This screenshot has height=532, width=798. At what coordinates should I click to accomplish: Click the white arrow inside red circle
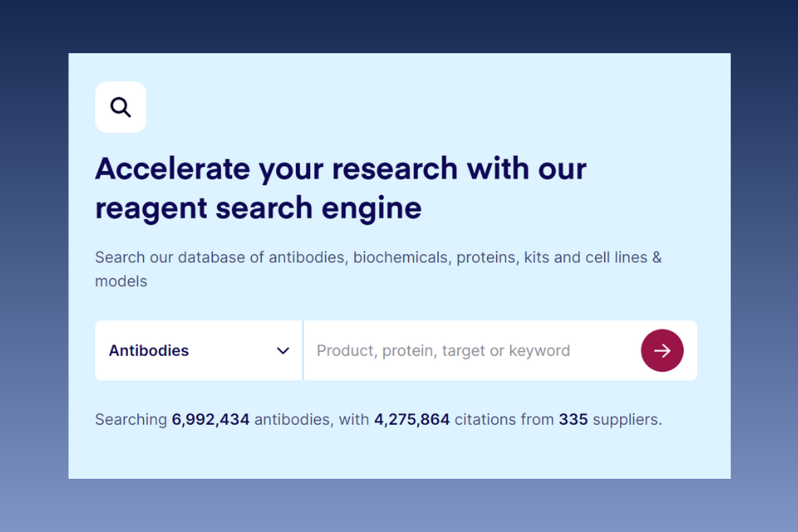(x=663, y=350)
